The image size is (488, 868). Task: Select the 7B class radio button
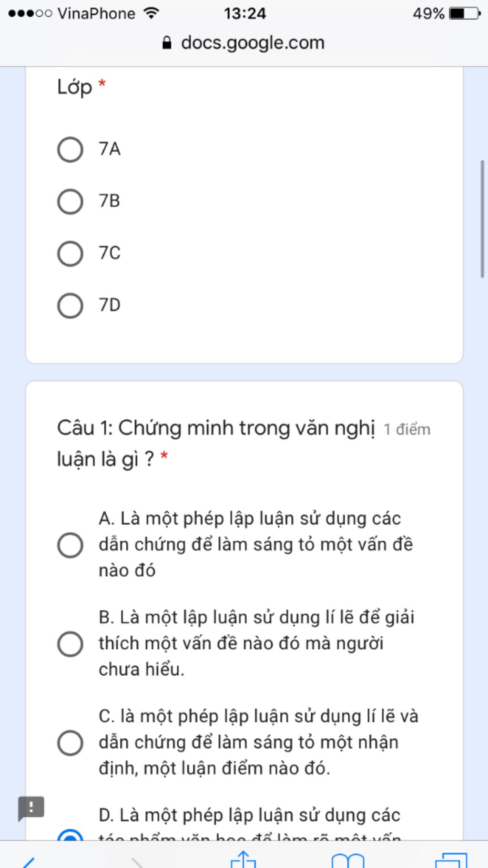[x=70, y=201]
